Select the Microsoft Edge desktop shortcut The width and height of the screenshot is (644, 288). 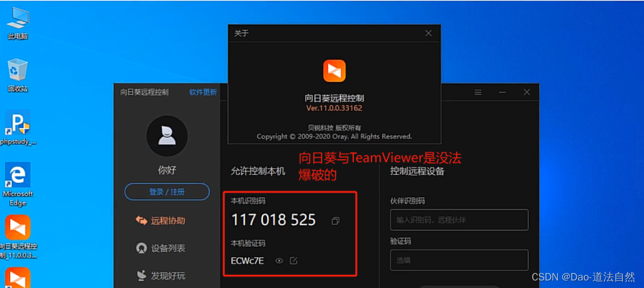point(18,184)
